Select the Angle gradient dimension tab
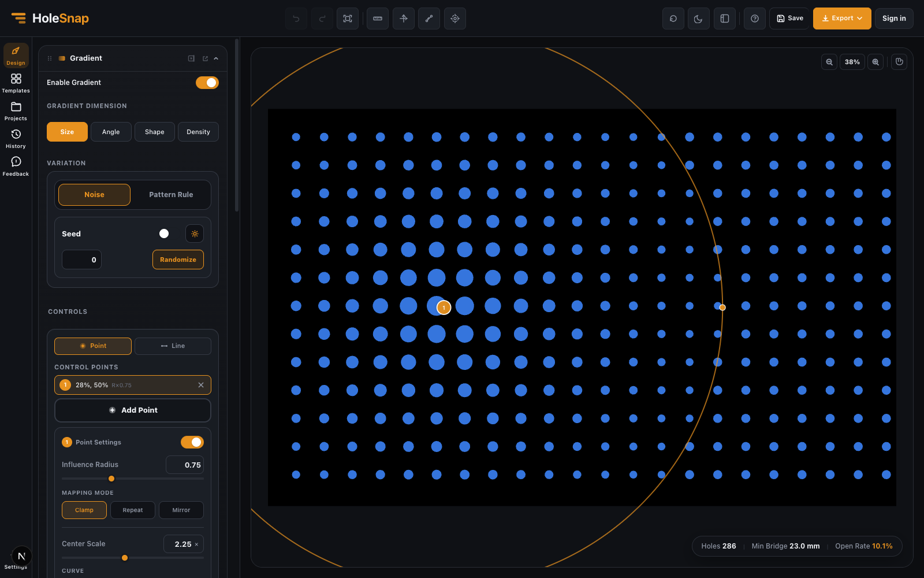This screenshot has width=924, height=578. pos(111,132)
